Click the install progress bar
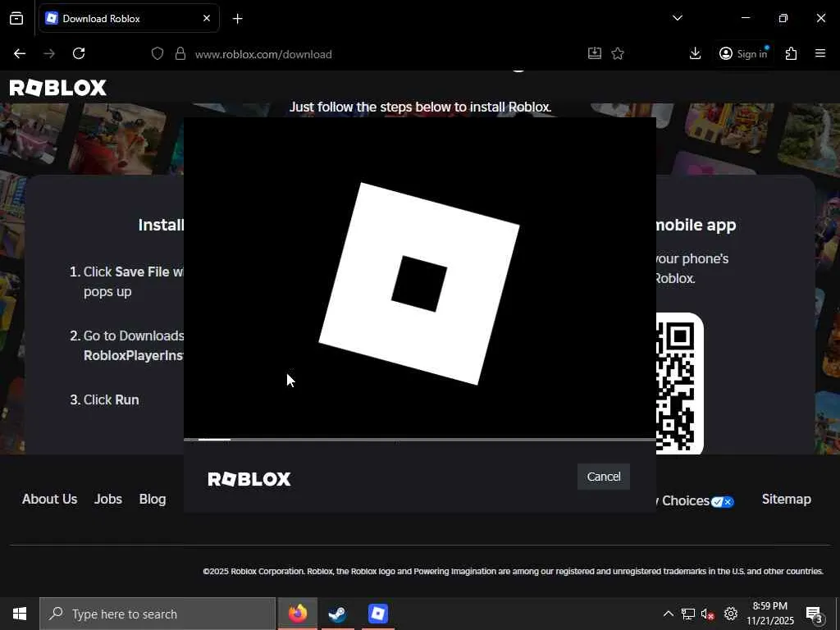The height and width of the screenshot is (630, 840). coord(420,440)
